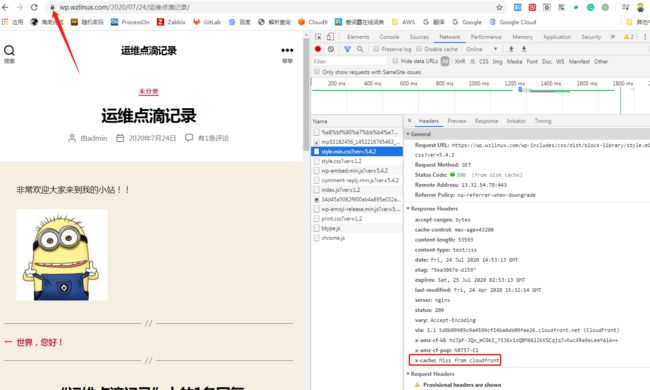Screen dimensions: 650x390
Task: Click the browser forward arrow
Action: point(19,7)
